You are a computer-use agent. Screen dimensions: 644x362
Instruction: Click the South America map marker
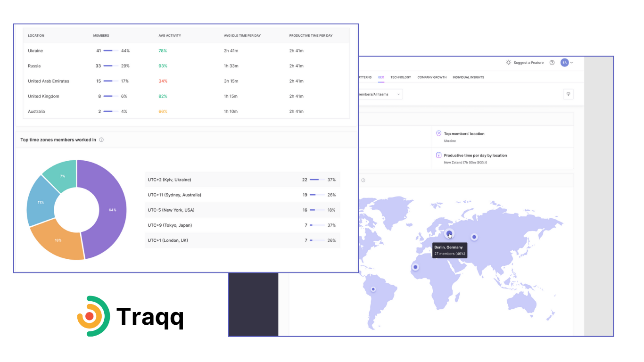coord(373,289)
